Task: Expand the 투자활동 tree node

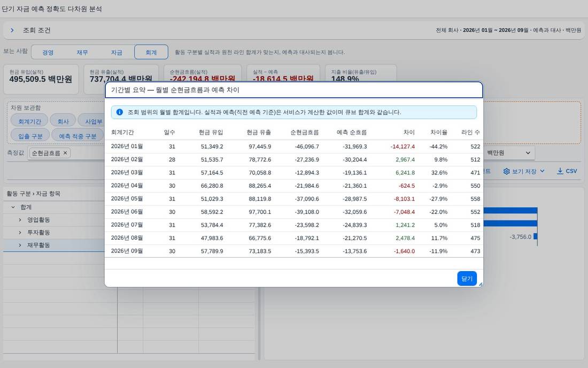Action: click(x=20, y=233)
